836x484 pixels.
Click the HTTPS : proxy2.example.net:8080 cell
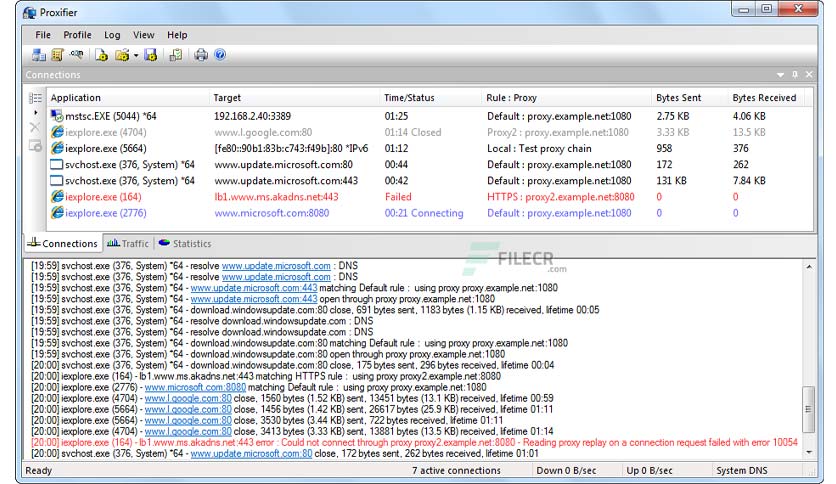[x=560, y=197]
